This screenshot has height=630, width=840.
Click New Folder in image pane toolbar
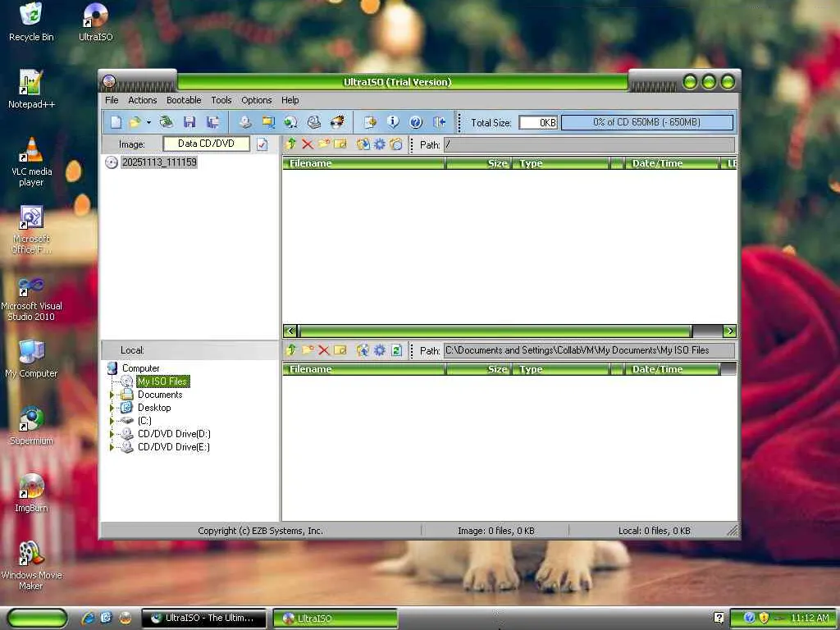323,144
